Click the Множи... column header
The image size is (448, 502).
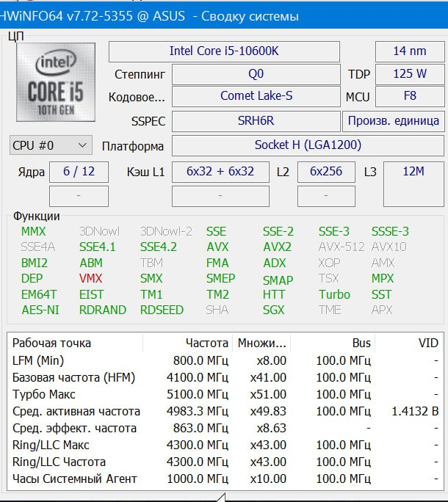coord(261,343)
